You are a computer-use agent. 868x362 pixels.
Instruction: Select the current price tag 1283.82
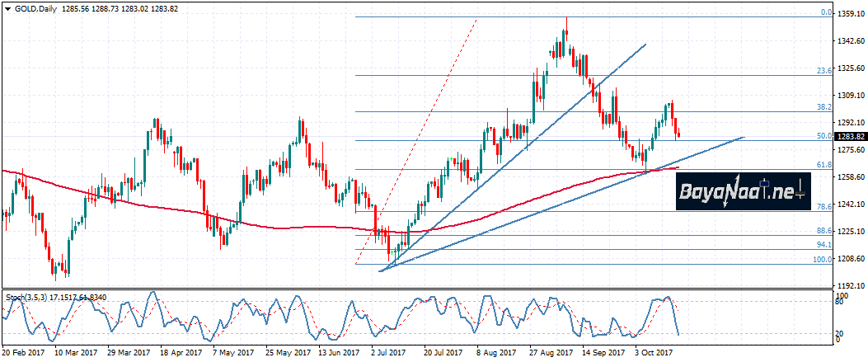(x=851, y=136)
